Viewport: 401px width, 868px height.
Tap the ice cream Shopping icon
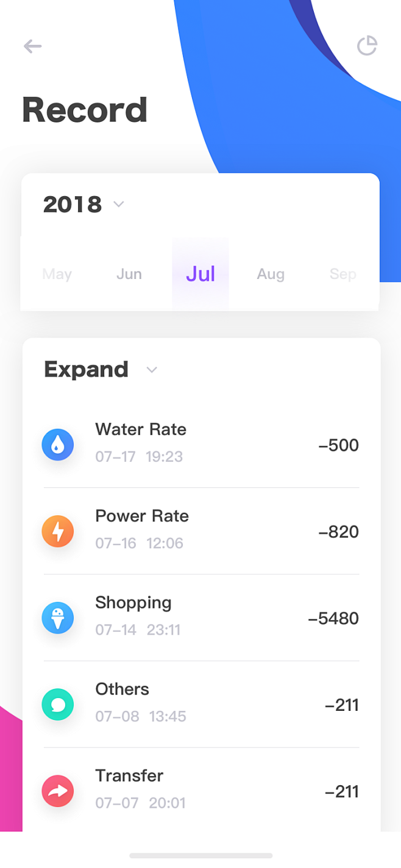click(x=58, y=618)
